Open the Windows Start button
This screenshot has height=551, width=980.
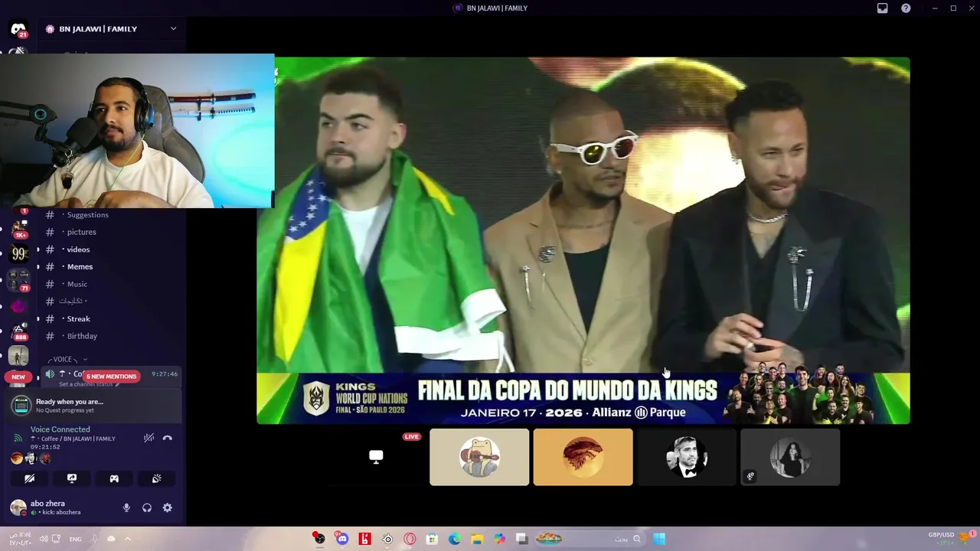tap(659, 539)
